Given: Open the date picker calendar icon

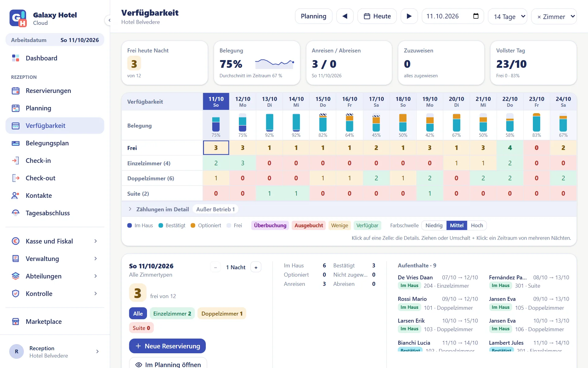Looking at the screenshot, I should point(476,16).
